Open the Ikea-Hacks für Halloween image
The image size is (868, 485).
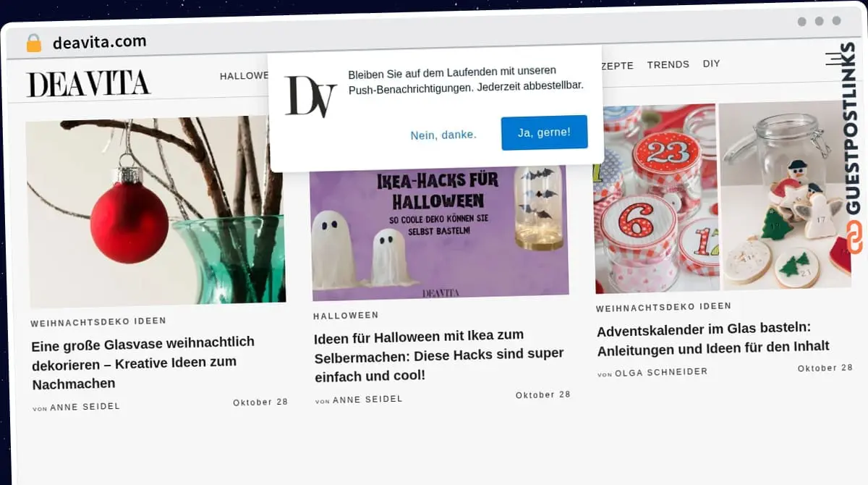pyautogui.click(x=440, y=234)
